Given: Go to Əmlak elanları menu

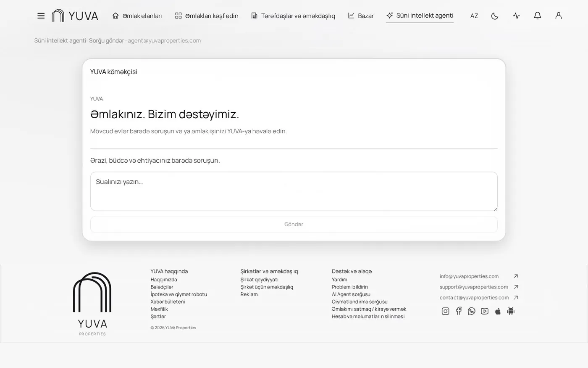Looking at the screenshot, I should point(137,16).
